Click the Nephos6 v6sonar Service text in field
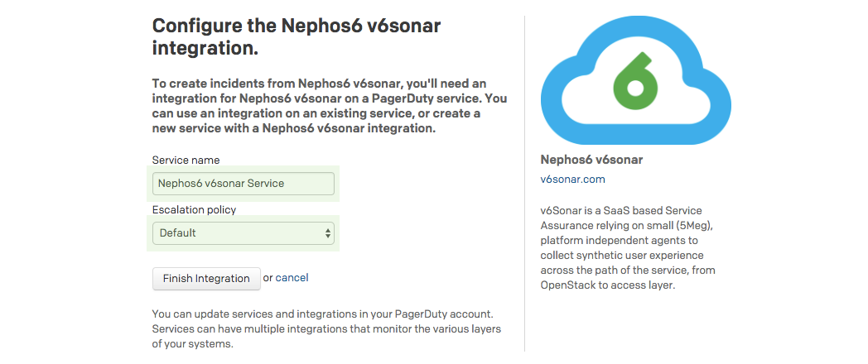This screenshot has height=364, width=868. [x=222, y=184]
